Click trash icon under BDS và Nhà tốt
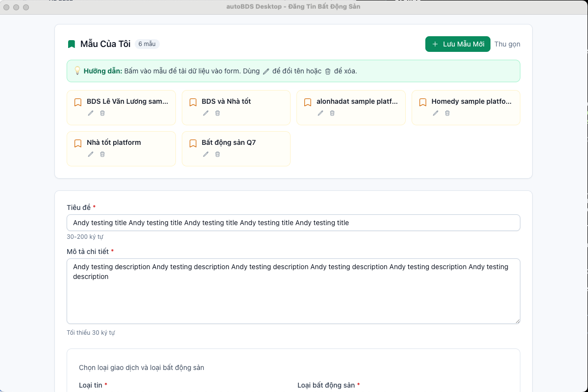The height and width of the screenshot is (392, 588). click(x=218, y=113)
